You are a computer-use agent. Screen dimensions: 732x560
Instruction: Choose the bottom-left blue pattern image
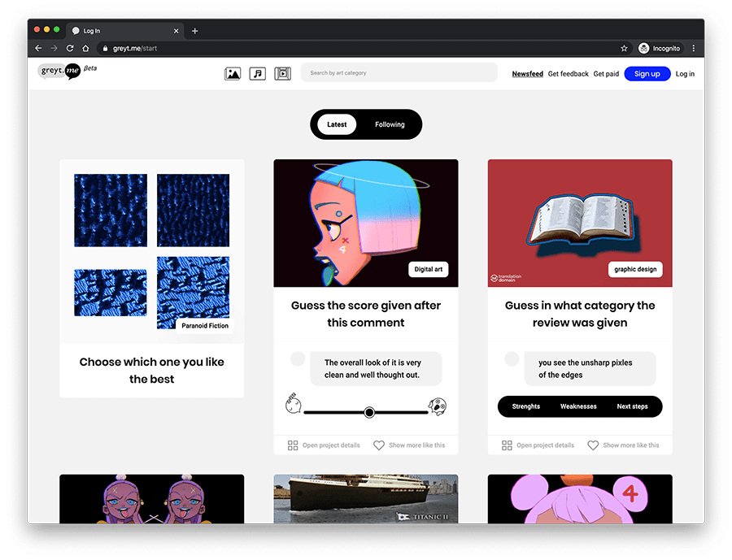[111, 293]
